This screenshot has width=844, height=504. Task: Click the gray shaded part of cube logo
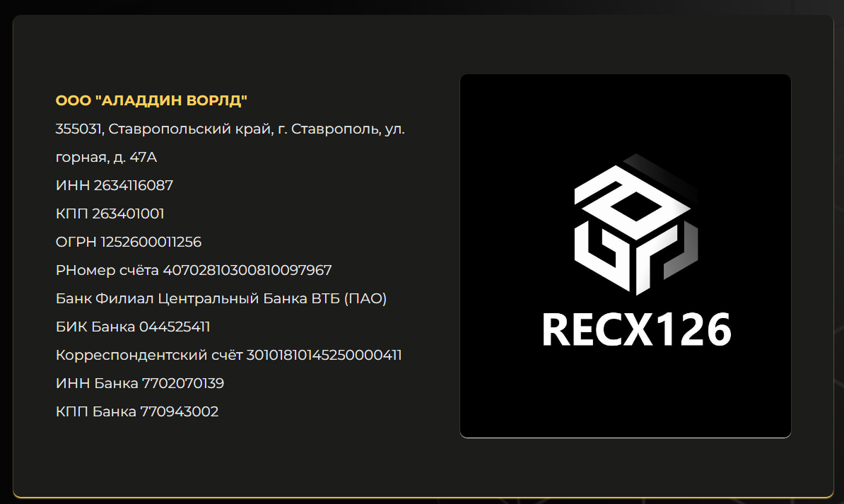[682, 253]
